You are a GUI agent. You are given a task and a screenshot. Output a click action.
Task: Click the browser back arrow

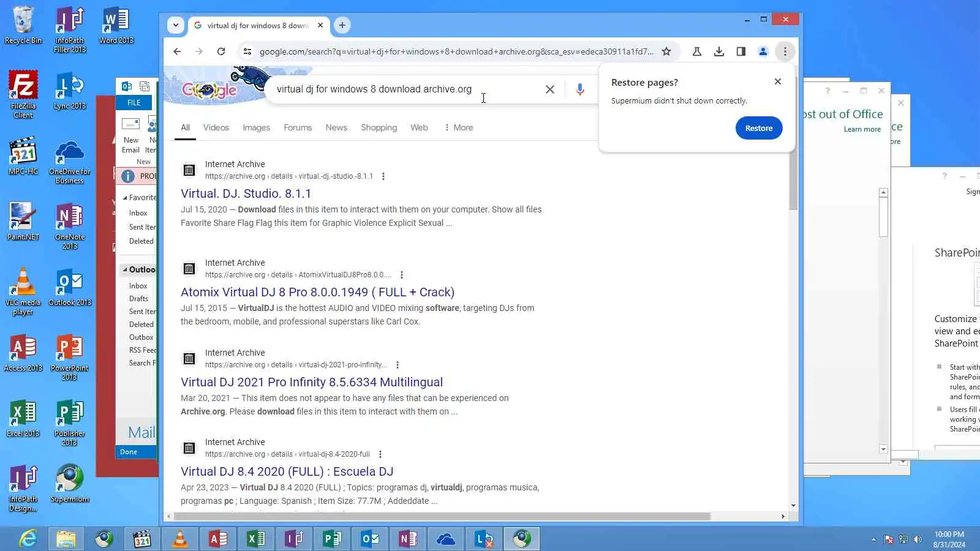click(x=177, y=51)
